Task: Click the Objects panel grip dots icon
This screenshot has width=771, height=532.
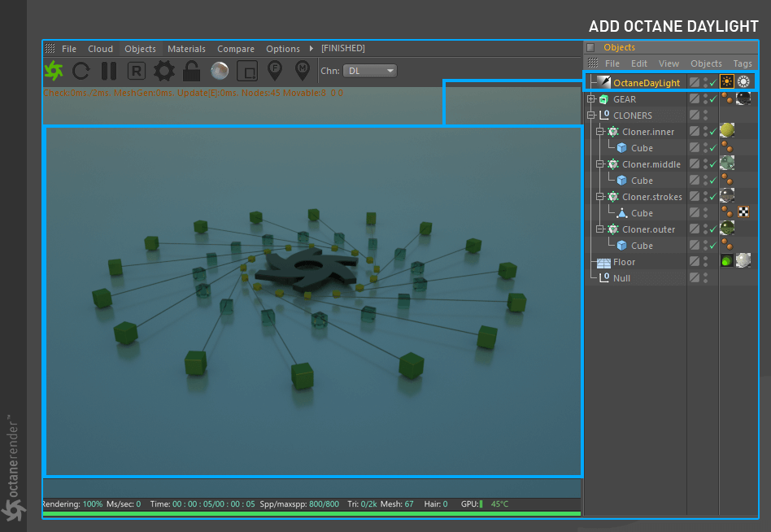Action: 593,63
